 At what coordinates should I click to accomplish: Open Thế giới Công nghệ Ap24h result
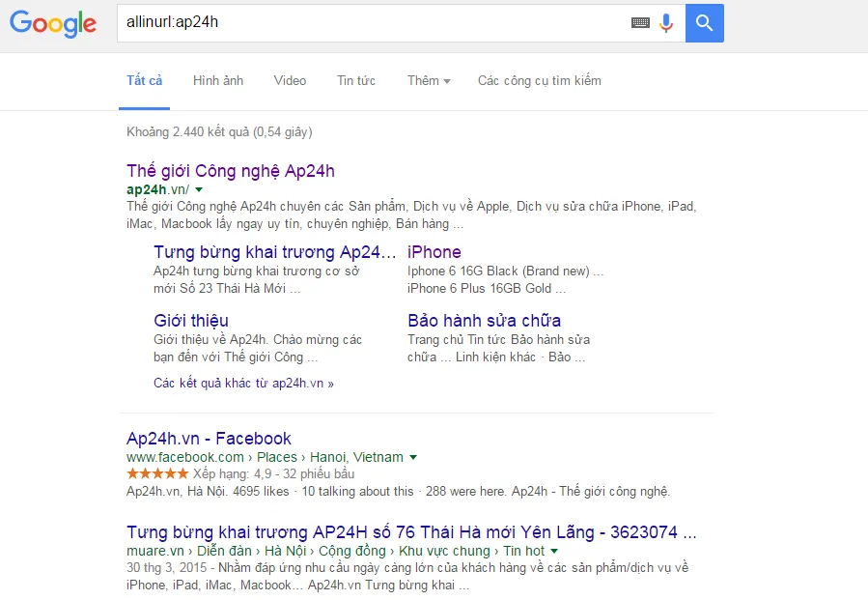coord(231,171)
